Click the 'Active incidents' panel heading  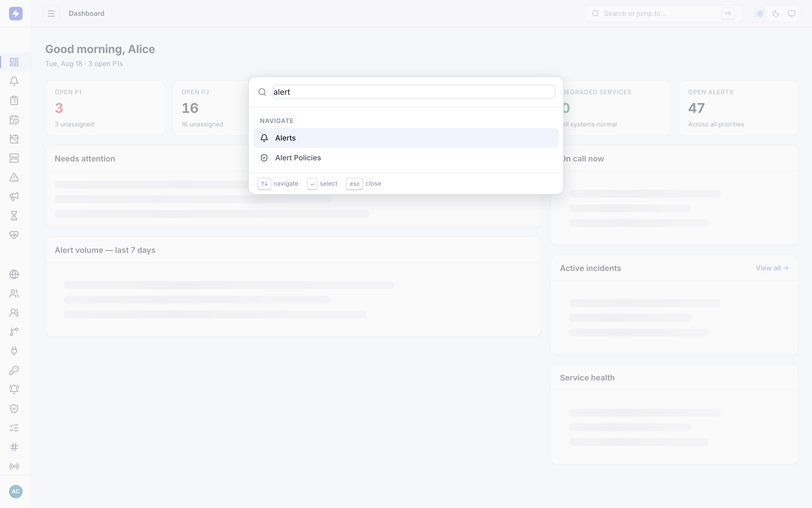[590, 268]
